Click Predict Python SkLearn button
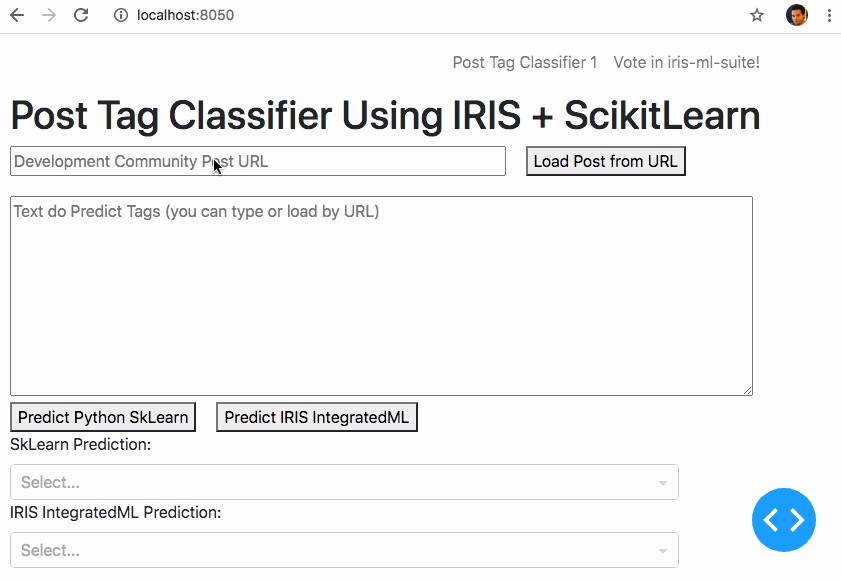The width and height of the screenshot is (841, 582). point(103,418)
